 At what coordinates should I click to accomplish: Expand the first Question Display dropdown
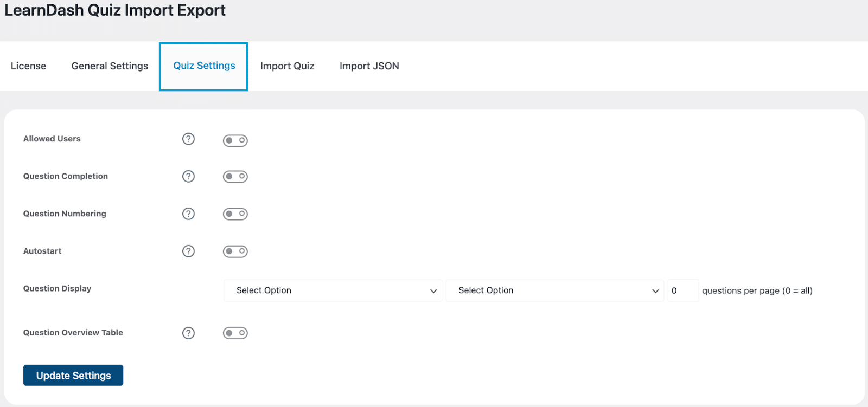[333, 290]
